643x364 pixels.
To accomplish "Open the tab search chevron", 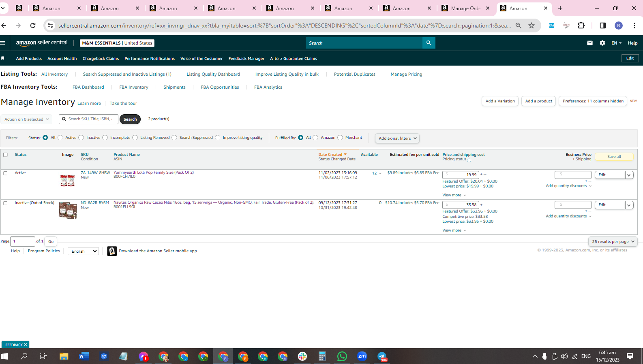I will [3, 8].
